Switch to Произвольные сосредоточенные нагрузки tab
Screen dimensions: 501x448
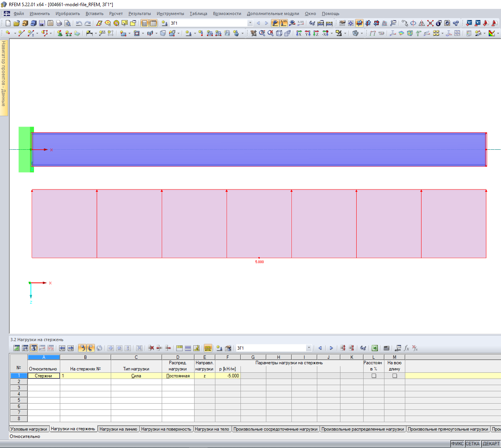tap(276, 429)
